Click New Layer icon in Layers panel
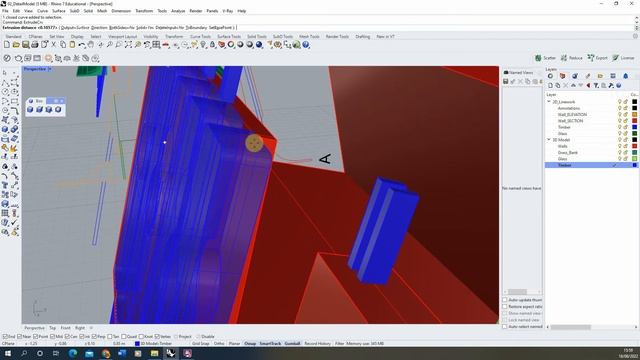Screen dimensions: 640x360 pos(550,85)
